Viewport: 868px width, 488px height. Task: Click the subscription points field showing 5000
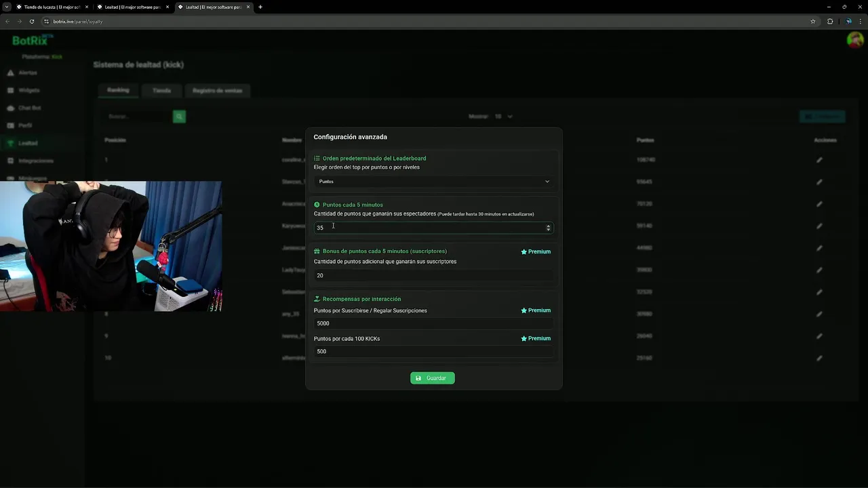click(x=433, y=323)
